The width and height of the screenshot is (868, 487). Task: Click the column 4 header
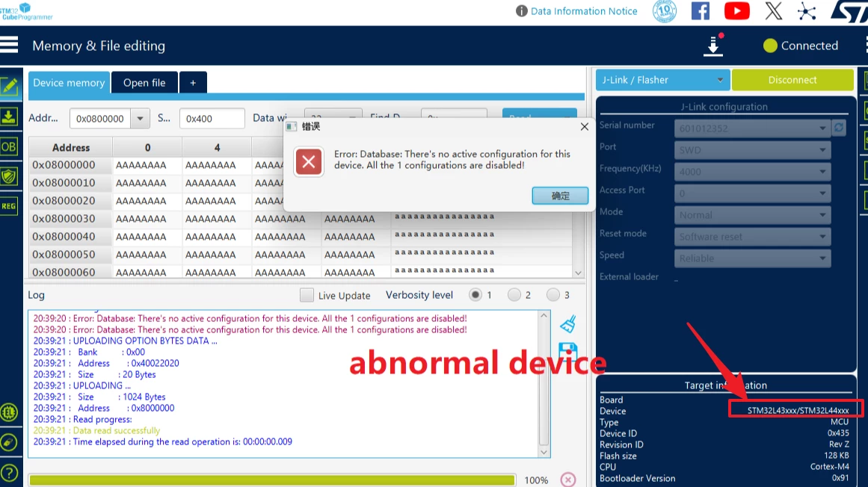click(217, 148)
